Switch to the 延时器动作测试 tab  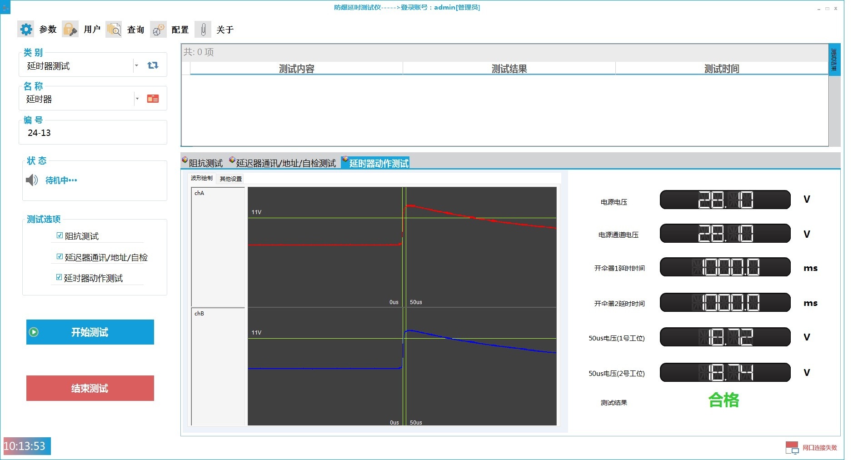[375, 163]
